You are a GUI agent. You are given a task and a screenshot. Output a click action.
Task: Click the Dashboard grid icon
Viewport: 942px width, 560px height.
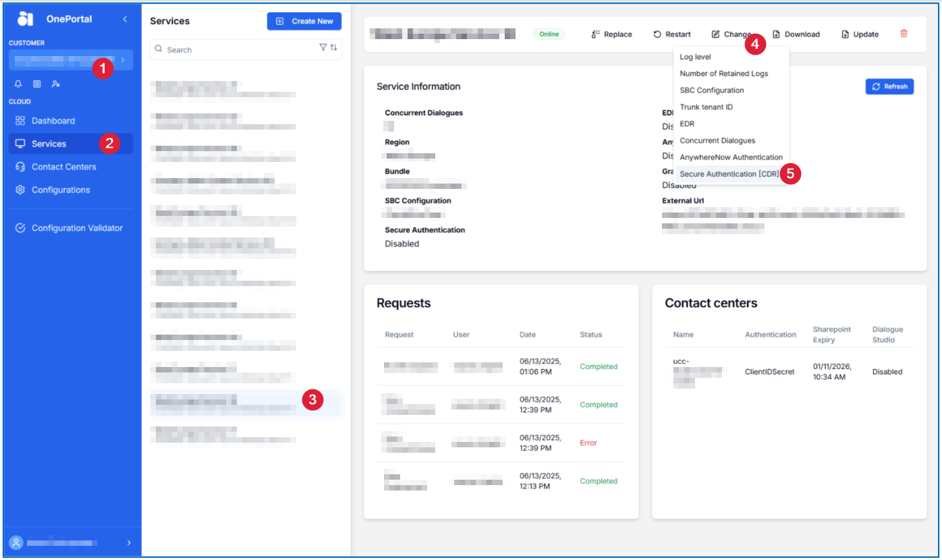tap(20, 121)
